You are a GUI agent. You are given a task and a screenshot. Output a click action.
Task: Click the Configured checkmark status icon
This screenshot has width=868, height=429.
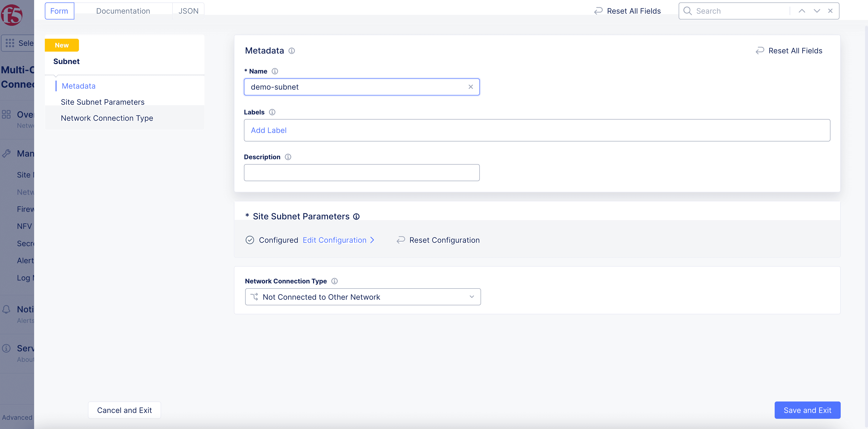coord(250,240)
